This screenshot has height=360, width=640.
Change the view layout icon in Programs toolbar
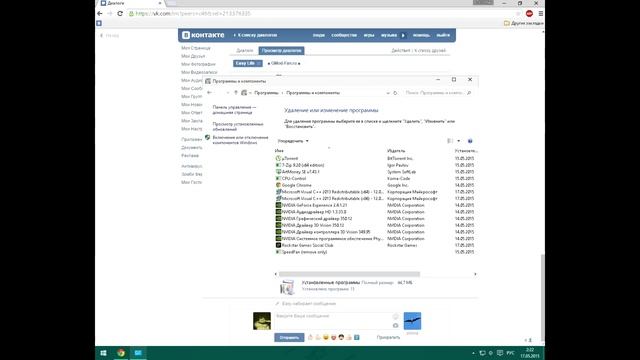tap(450, 141)
